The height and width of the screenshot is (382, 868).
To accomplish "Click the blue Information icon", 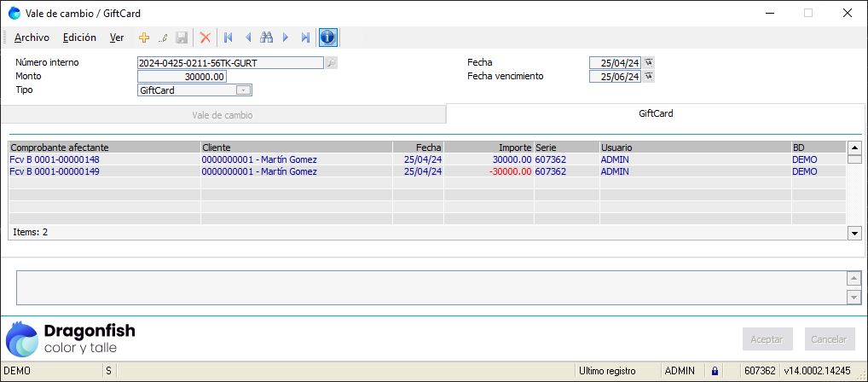I will pyautogui.click(x=327, y=38).
